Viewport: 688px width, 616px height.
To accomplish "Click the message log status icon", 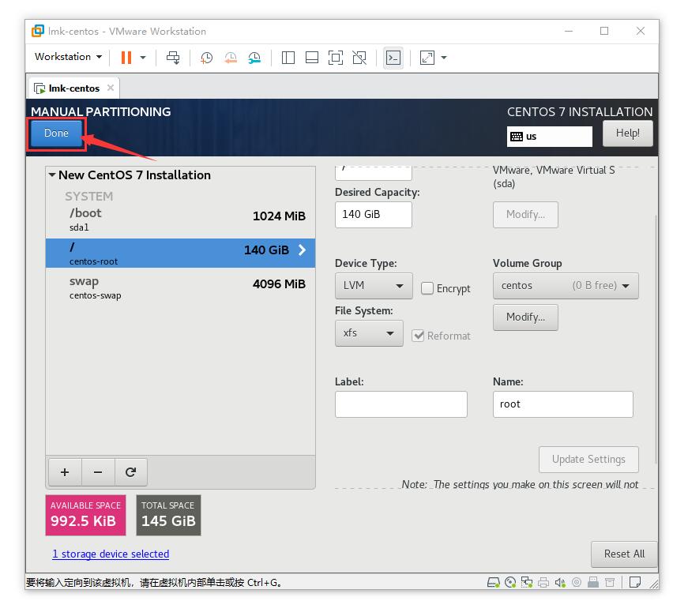I will coord(635,582).
